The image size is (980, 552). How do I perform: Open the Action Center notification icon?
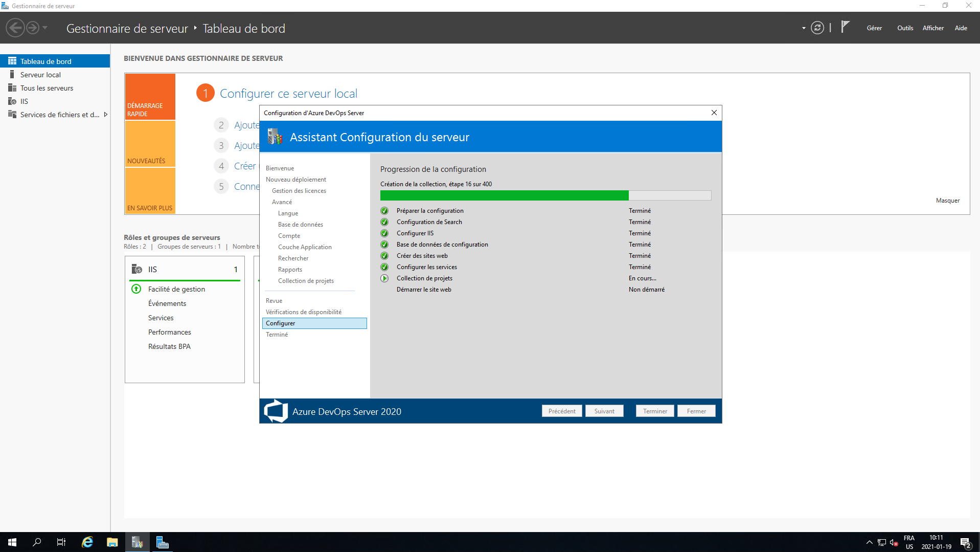coord(965,543)
